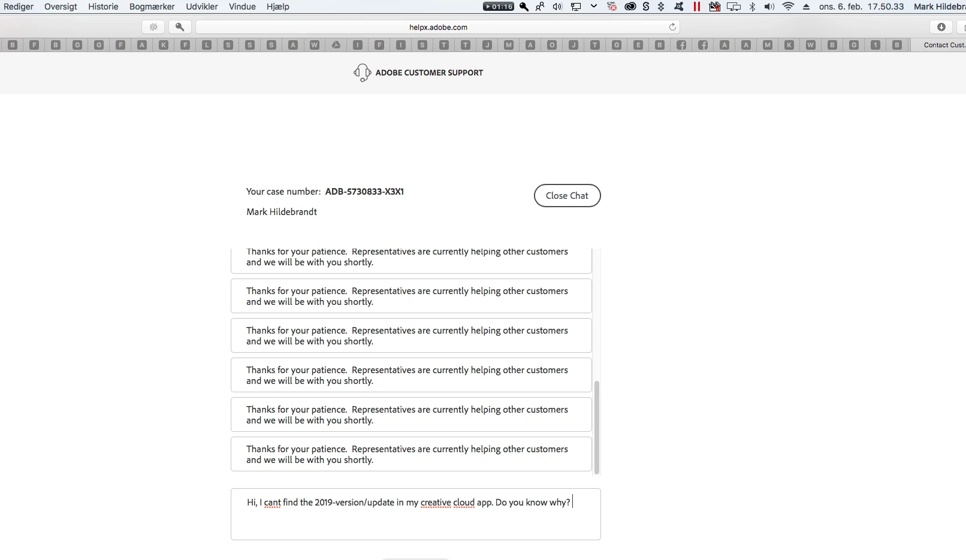Image resolution: width=966 pixels, height=560 pixels.
Task: Click the red pause bars menu bar icon
Action: point(697,7)
